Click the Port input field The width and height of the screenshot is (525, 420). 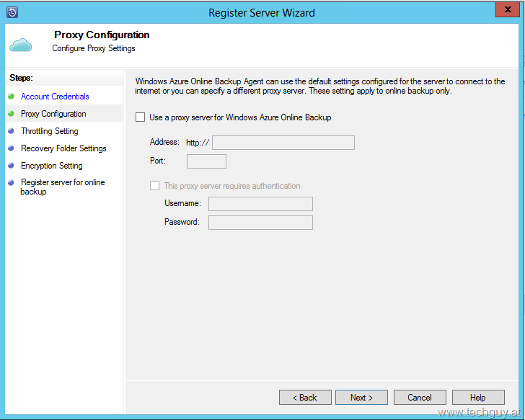tap(206, 161)
